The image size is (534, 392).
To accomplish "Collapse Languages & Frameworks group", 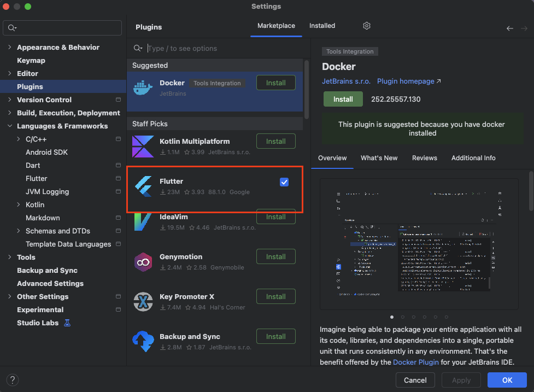I will 9,126.
